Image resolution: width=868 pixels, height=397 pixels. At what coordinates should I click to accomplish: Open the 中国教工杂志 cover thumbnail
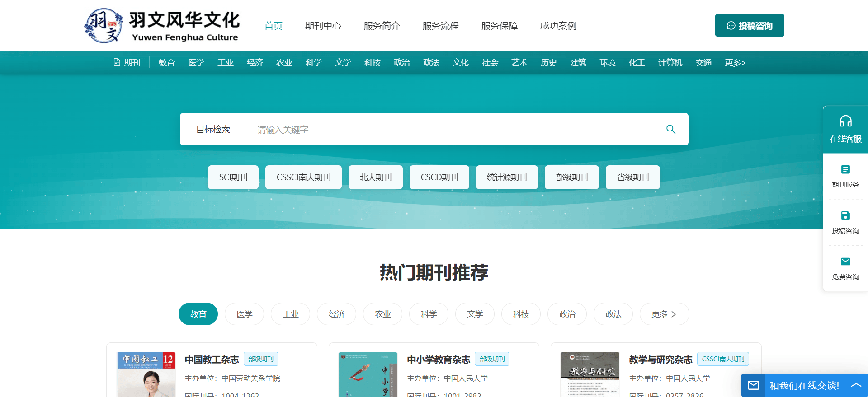click(146, 374)
